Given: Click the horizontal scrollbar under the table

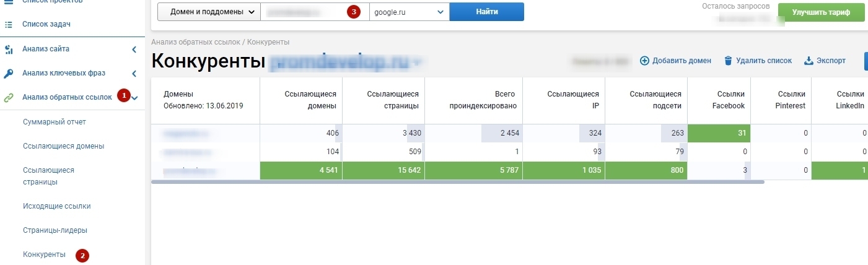Looking at the screenshot, I should pos(458,182).
